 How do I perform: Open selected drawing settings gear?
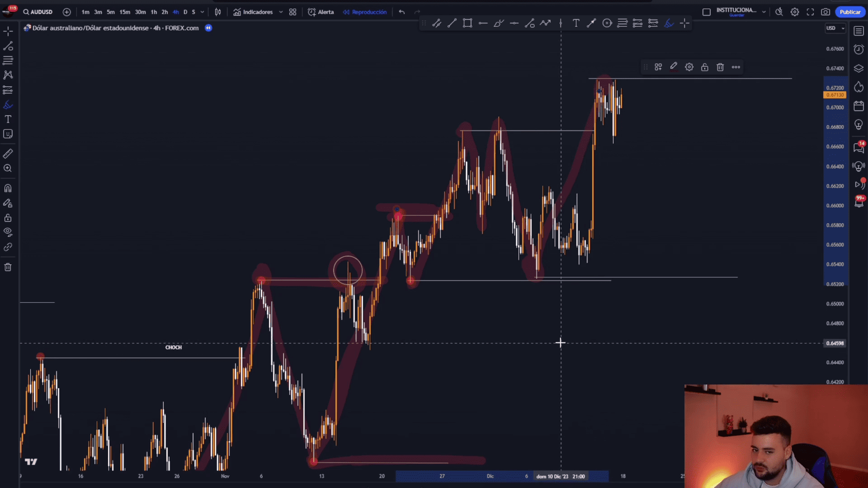[x=689, y=67]
